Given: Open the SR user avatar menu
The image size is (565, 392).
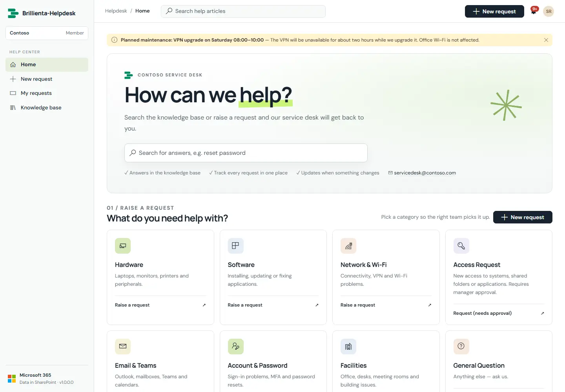Looking at the screenshot, I should (549, 11).
